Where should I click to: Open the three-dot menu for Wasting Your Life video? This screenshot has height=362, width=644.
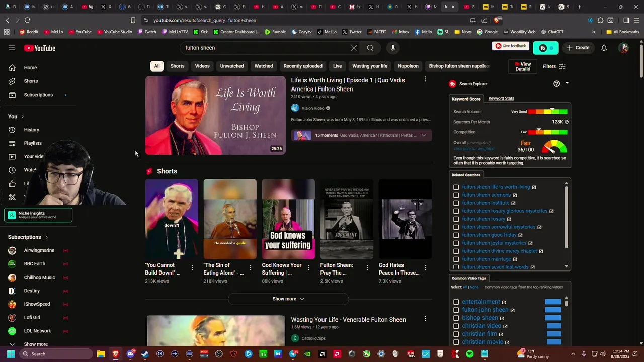point(425,319)
